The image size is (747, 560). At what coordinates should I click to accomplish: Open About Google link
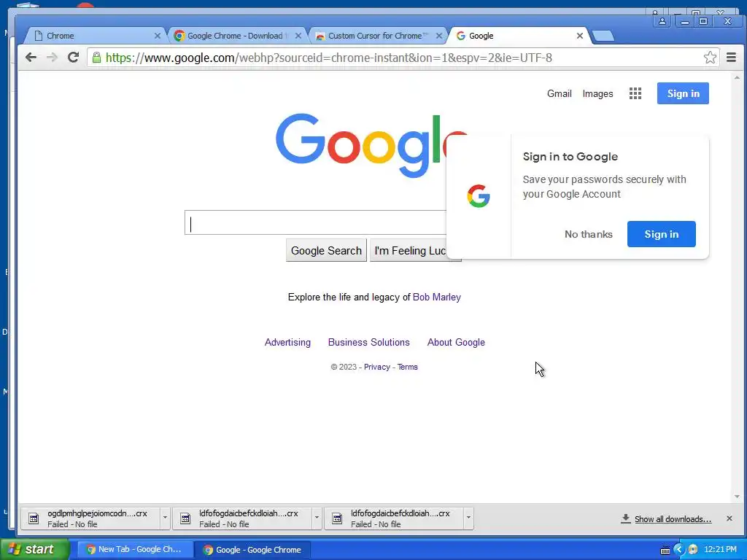(x=456, y=343)
